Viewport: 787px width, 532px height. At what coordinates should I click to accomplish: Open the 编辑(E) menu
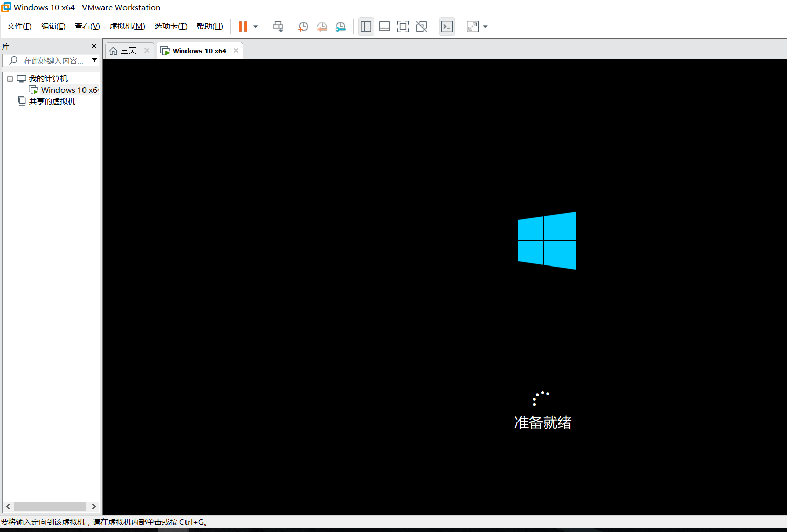coord(53,26)
